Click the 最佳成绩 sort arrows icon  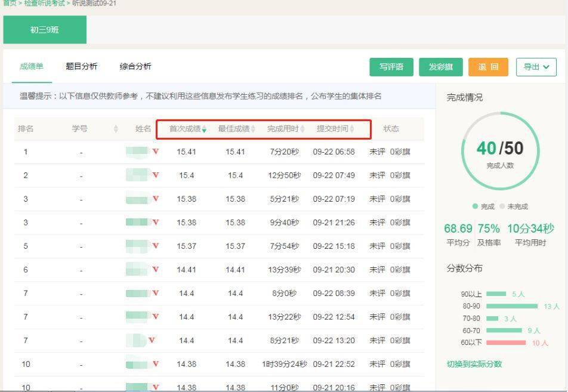point(253,129)
